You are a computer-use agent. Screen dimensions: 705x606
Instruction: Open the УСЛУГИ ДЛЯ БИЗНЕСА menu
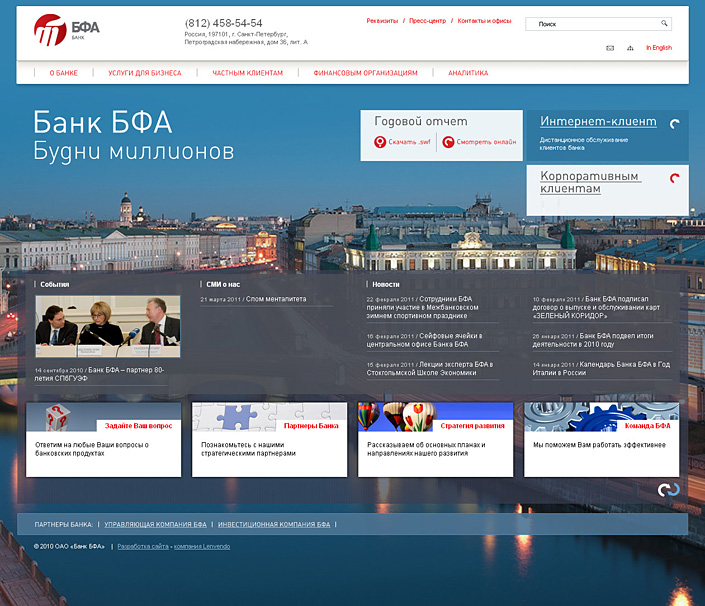[145, 73]
